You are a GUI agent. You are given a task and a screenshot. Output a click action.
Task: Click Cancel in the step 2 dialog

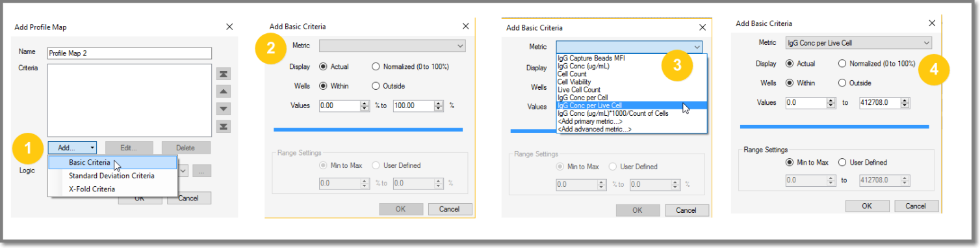(450, 209)
